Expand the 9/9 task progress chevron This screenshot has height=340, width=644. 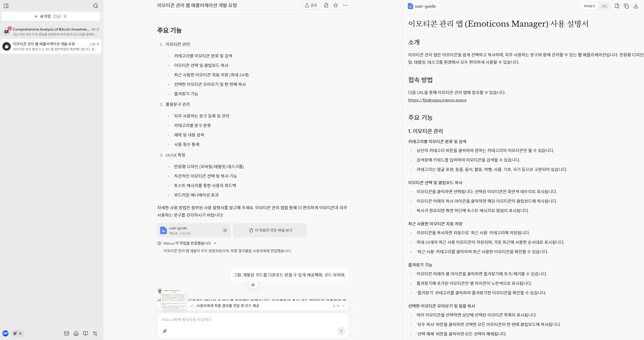(343, 306)
